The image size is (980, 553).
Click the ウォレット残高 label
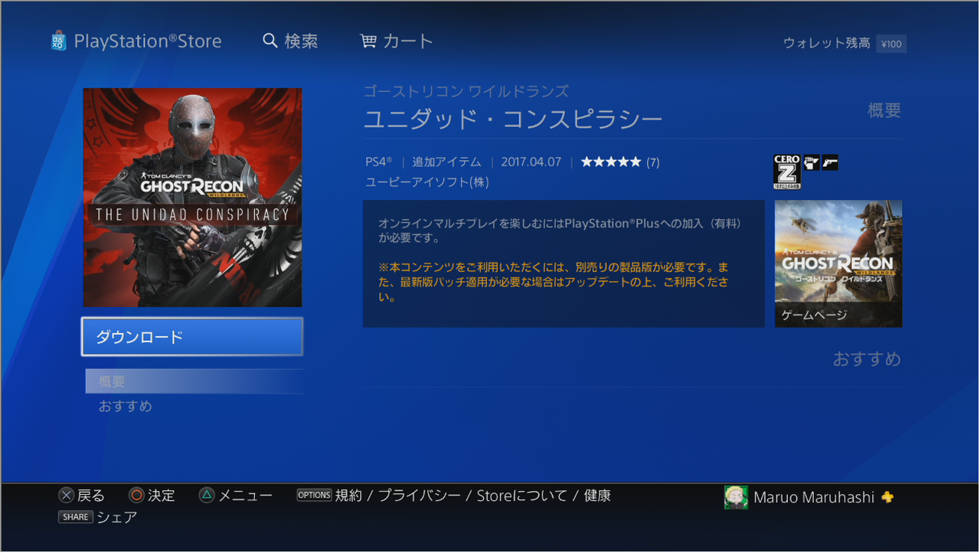tap(827, 44)
